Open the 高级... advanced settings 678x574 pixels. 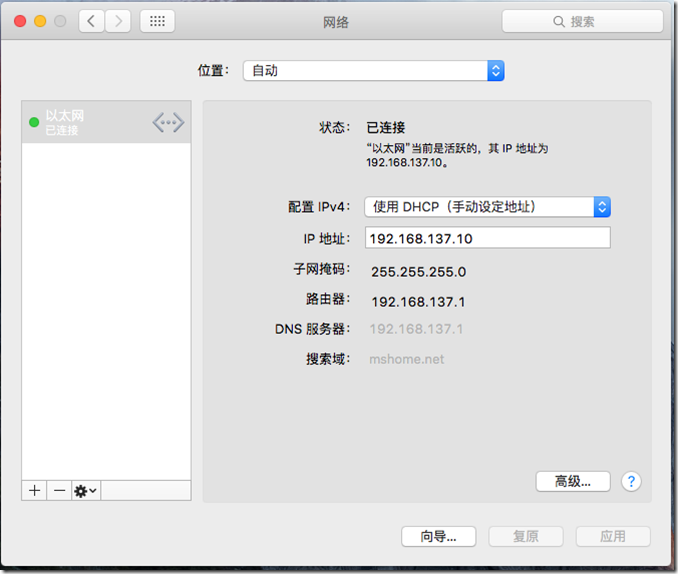pyautogui.click(x=572, y=481)
